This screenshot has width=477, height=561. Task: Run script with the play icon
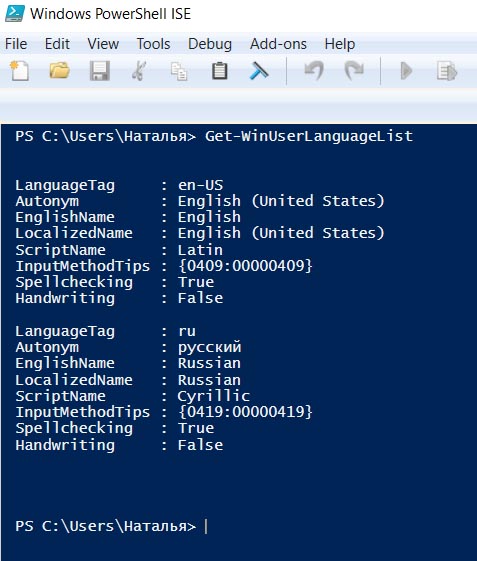[x=406, y=70]
